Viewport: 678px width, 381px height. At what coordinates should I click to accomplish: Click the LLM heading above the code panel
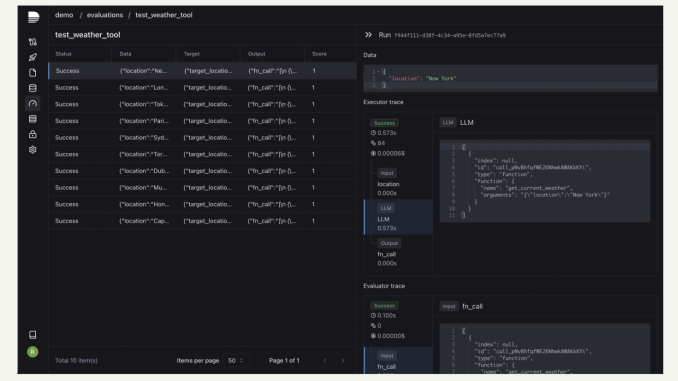point(467,122)
